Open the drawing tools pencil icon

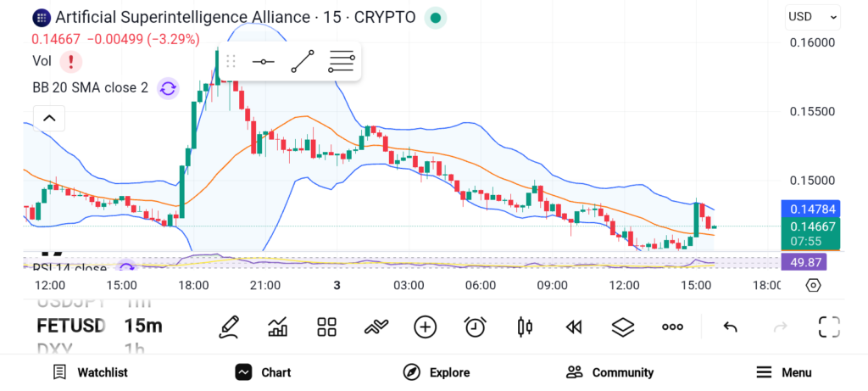coord(228,327)
